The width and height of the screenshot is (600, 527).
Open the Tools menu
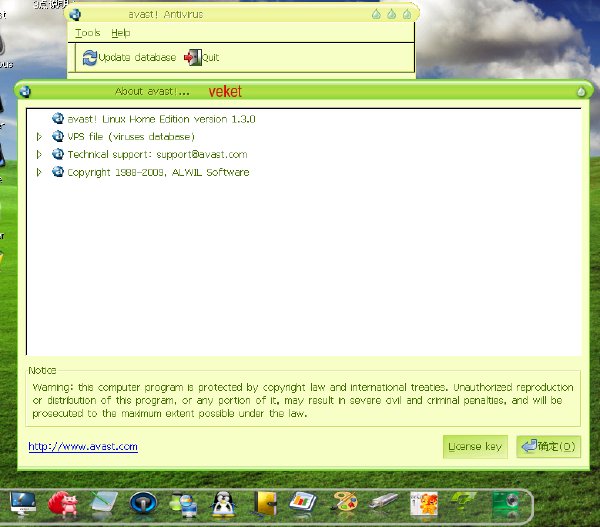click(88, 33)
